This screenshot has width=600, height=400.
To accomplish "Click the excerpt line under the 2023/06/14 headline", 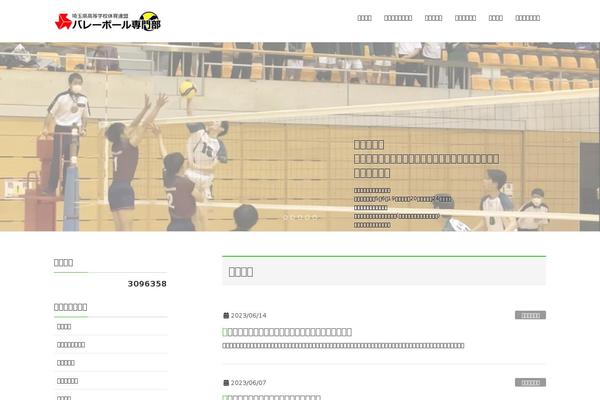I will click(x=343, y=346).
